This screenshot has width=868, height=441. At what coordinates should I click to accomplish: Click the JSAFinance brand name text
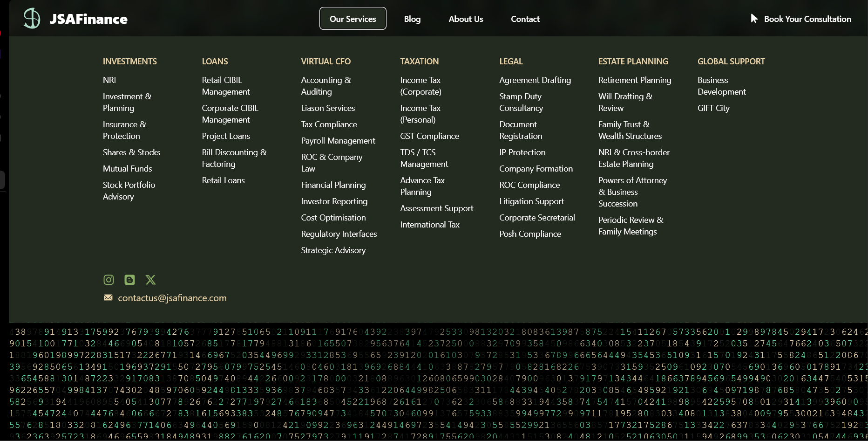(x=88, y=19)
